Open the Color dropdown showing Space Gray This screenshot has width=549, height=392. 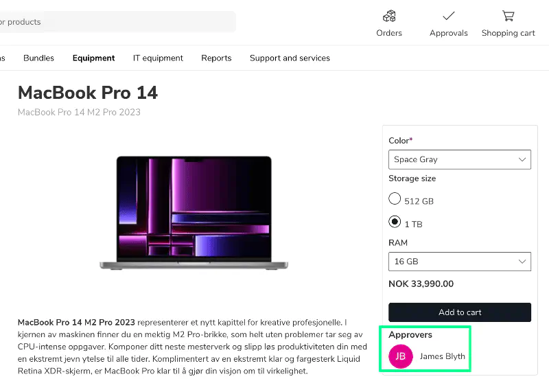460,159
